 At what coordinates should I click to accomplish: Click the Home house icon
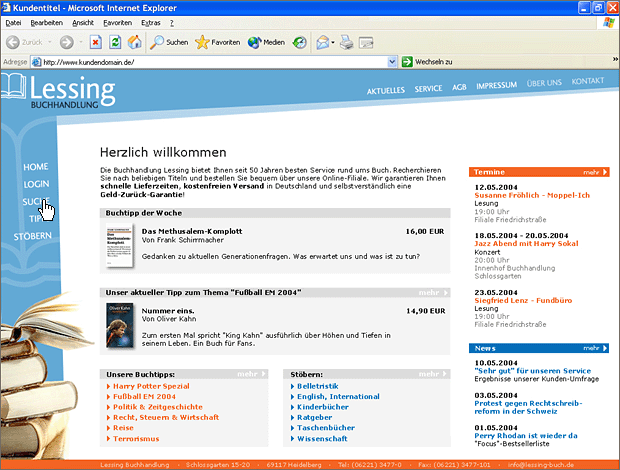(134, 42)
